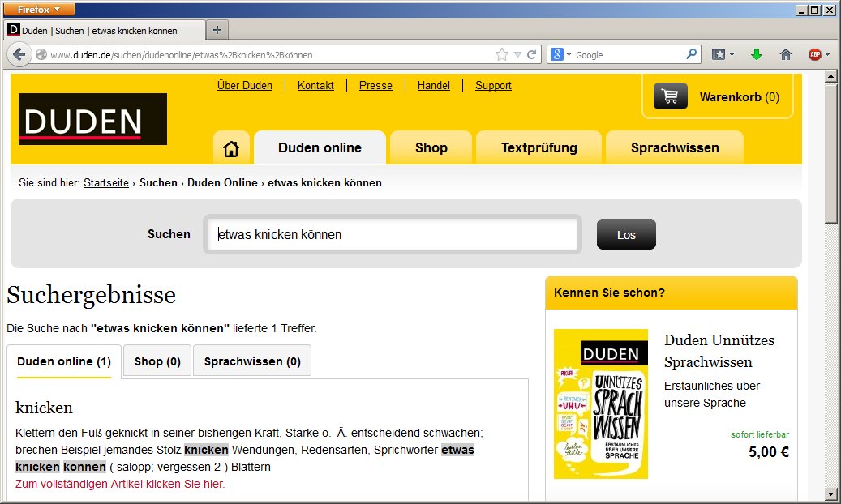Switch to Shop navigation tab

pyautogui.click(x=431, y=148)
